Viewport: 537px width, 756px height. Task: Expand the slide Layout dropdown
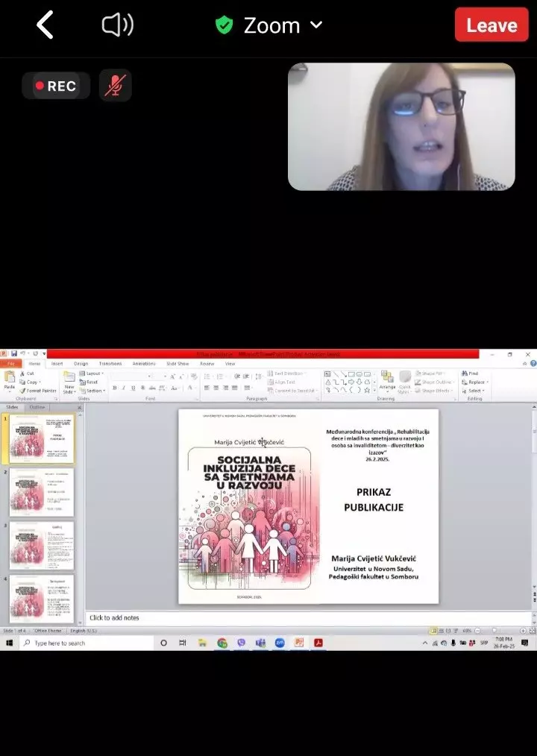tap(92, 374)
